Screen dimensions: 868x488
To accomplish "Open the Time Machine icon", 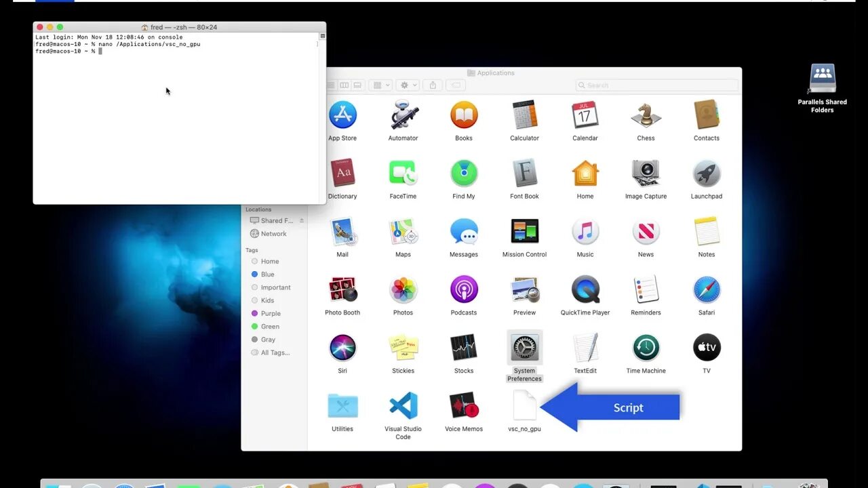I will (x=646, y=348).
